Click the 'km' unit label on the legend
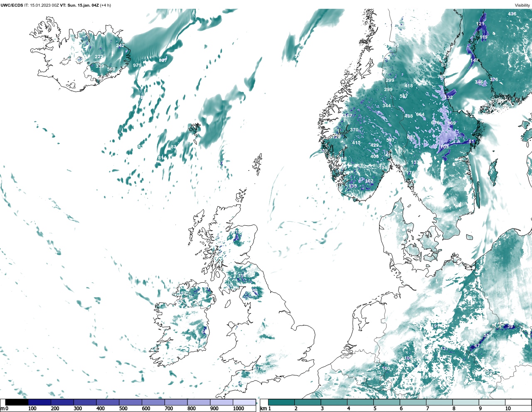Viewport: 532px width, 412px height. (263, 409)
